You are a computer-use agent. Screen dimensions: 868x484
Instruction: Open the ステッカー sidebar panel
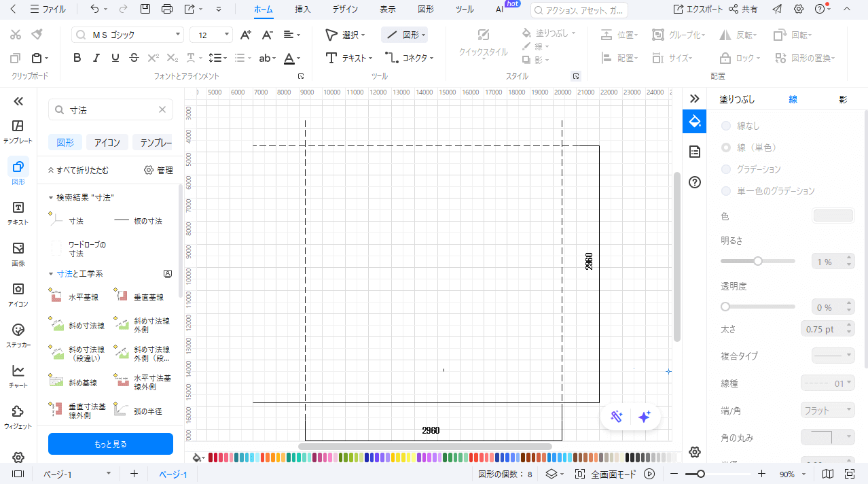tap(18, 335)
